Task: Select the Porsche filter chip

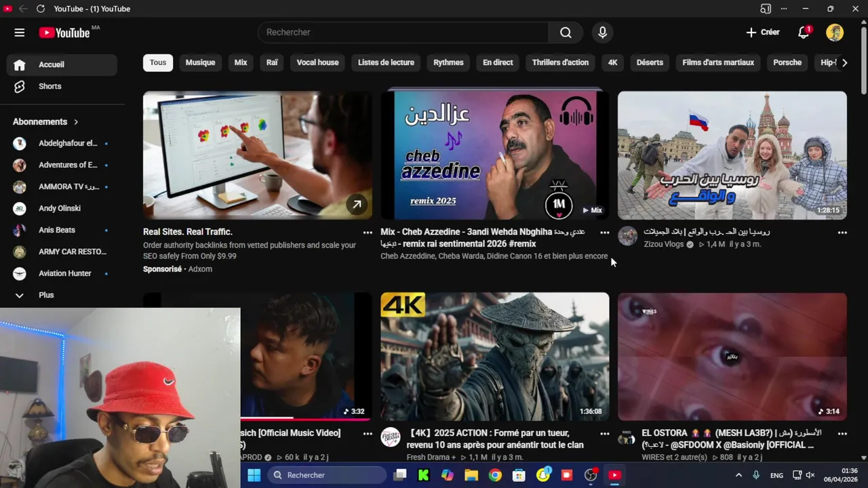Action: point(787,62)
